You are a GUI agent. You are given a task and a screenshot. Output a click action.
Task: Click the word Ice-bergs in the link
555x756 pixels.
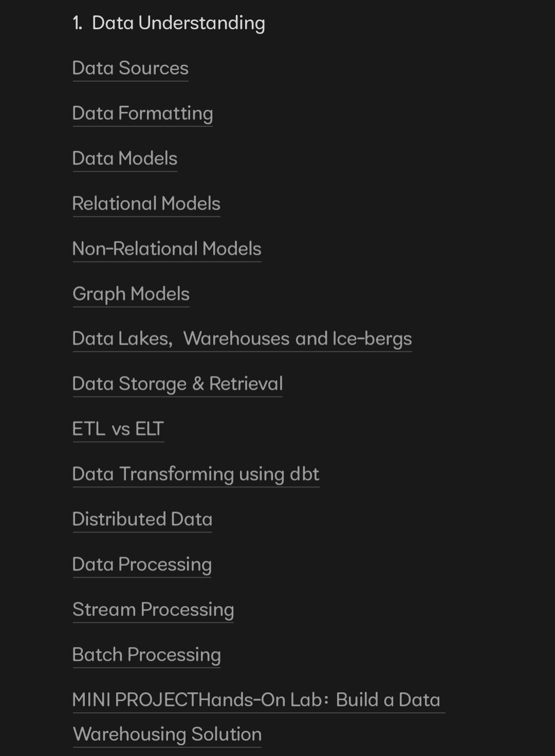pyautogui.click(x=372, y=339)
